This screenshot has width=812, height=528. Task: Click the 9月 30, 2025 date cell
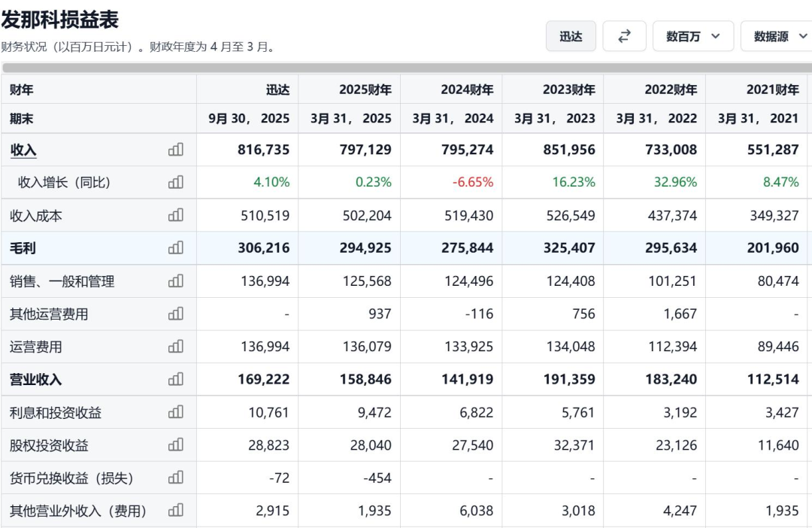coord(249,119)
